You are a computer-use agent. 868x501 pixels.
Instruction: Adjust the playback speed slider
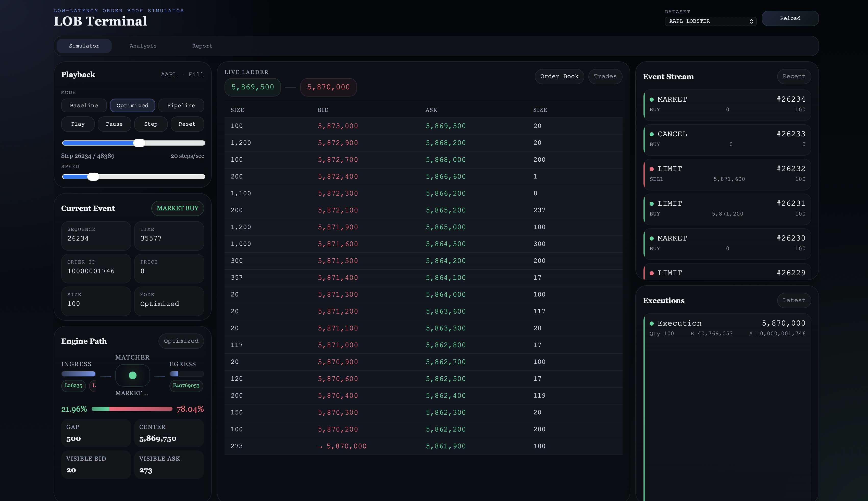pos(93,176)
